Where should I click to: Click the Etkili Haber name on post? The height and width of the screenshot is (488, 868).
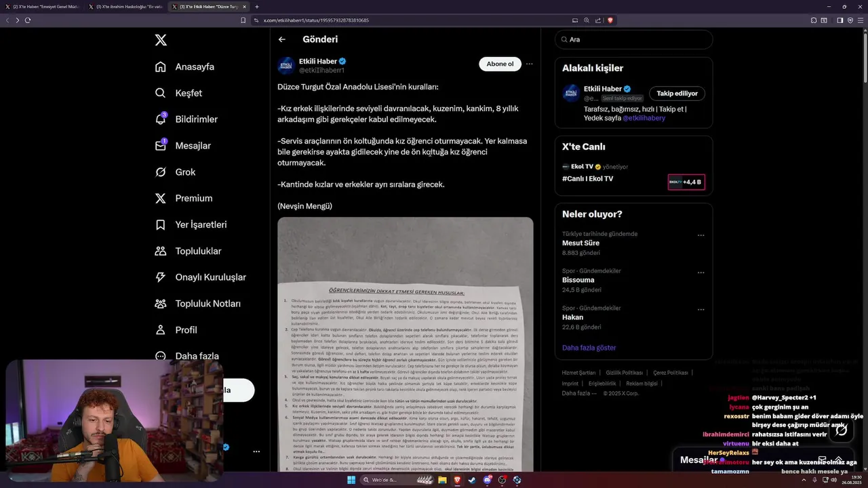pyautogui.click(x=318, y=61)
